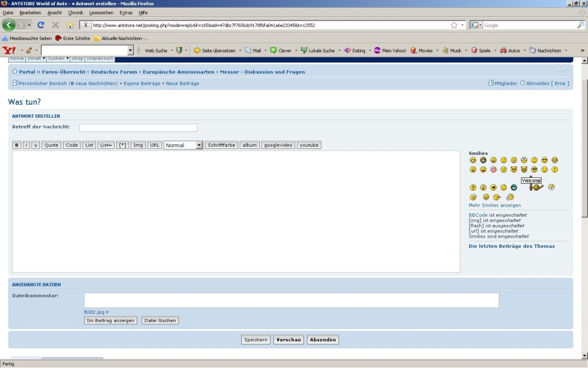Insert the exclamation mark smiley
This screenshot has height=368, width=588.
[554, 170]
